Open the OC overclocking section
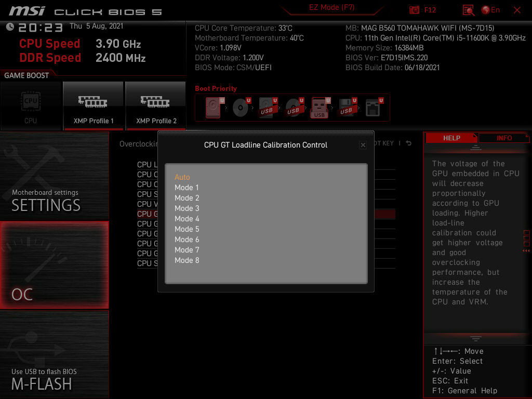The image size is (532, 399). (54, 265)
